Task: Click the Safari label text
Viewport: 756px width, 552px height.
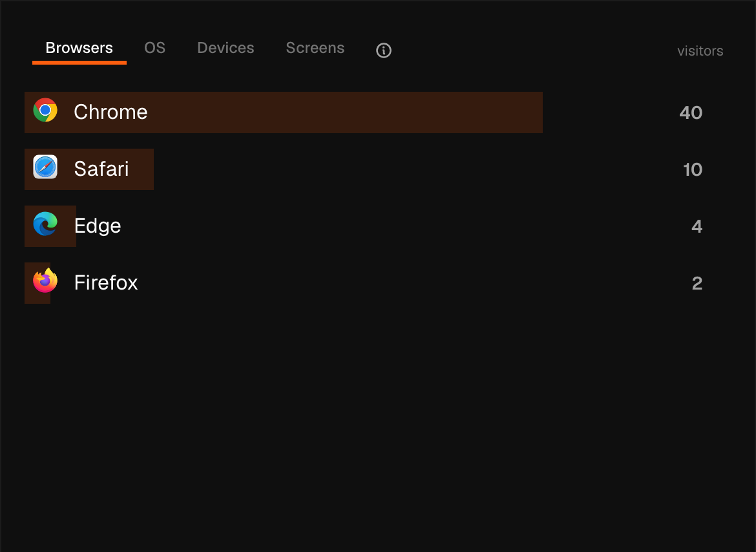Action: (x=101, y=169)
